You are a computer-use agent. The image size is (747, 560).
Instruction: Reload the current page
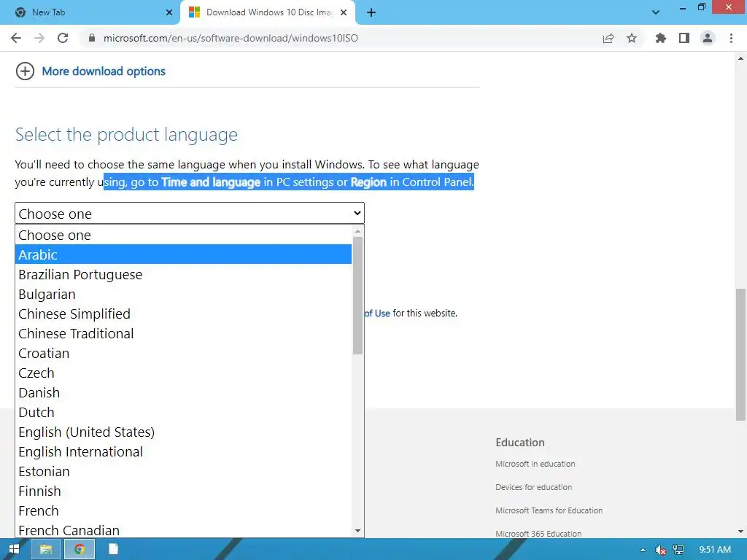[63, 38]
